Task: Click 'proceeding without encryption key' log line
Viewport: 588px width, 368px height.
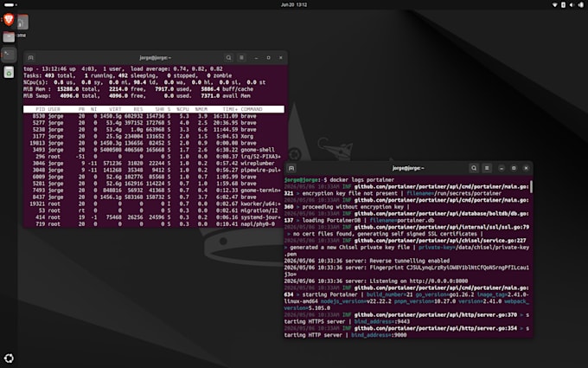Action: [x=353, y=207]
